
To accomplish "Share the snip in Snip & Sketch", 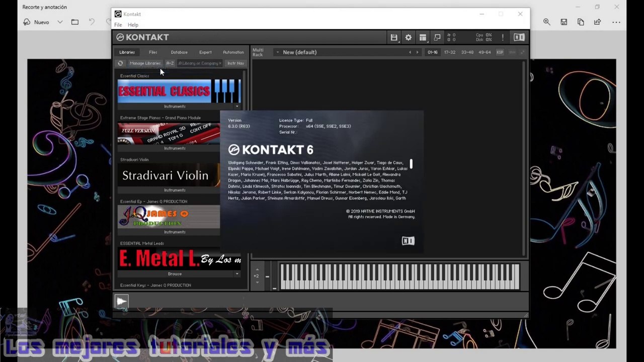I will (597, 22).
